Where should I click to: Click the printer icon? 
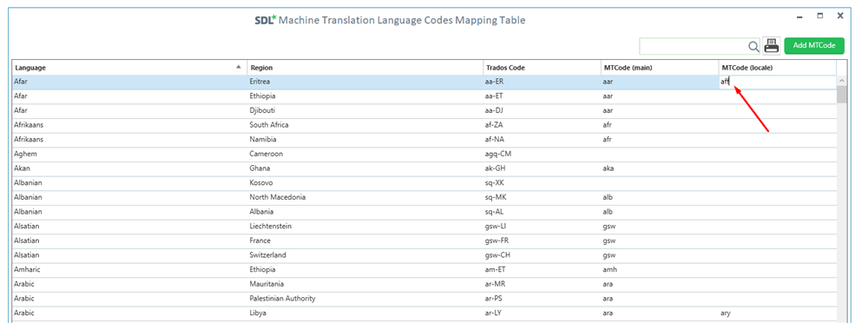point(771,46)
